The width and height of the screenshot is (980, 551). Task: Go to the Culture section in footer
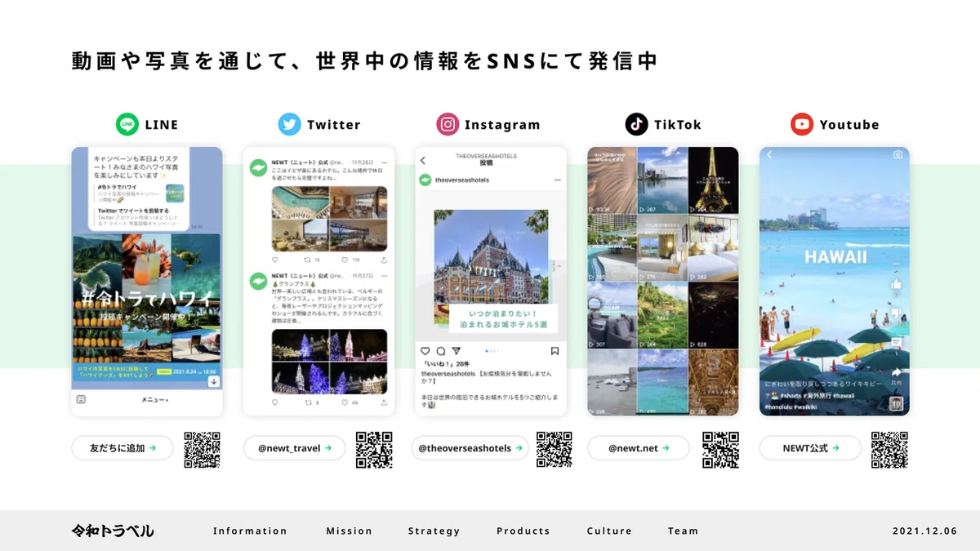[x=609, y=531]
